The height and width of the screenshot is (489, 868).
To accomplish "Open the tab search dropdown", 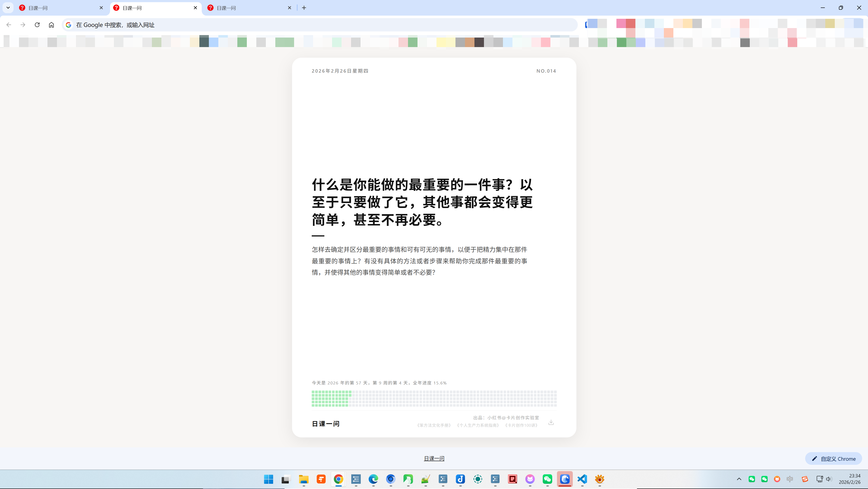I will [8, 7].
